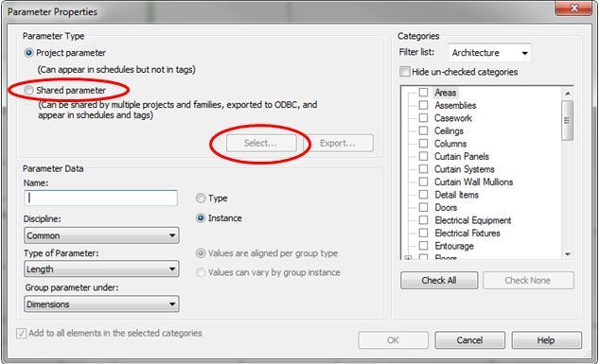This screenshot has height=364, width=600.
Task: Click the Electrical Fixtures label
Action: click(468, 233)
